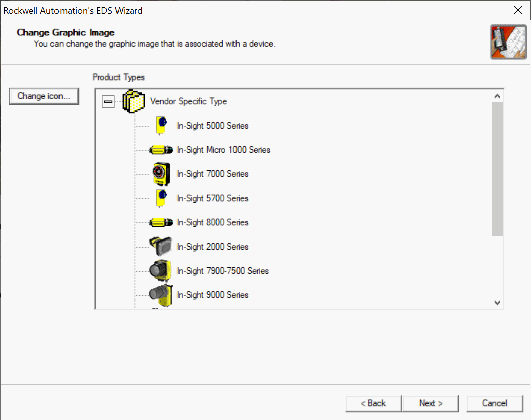
Task: Return to previous step with Back
Action: [374, 403]
